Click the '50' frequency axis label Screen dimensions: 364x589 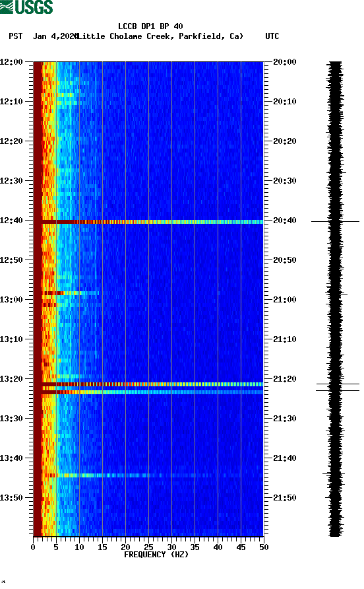pos(264,547)
